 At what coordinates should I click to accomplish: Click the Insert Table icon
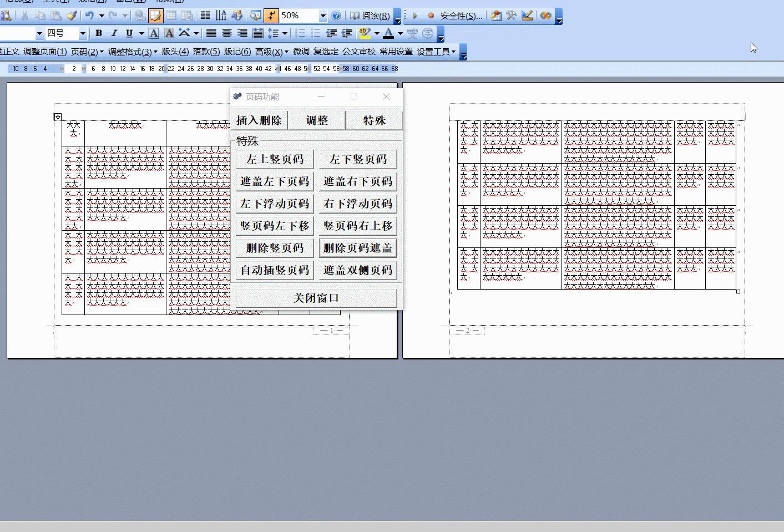click(170, 16)
